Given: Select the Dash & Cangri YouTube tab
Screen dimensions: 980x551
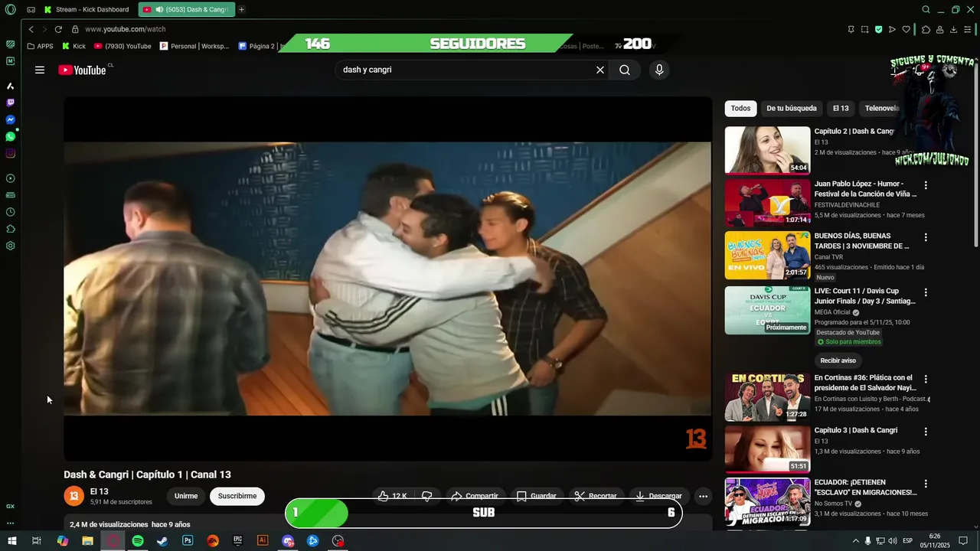Looking at the screenshot, I should pyautogui.click(x=186, y=10).
